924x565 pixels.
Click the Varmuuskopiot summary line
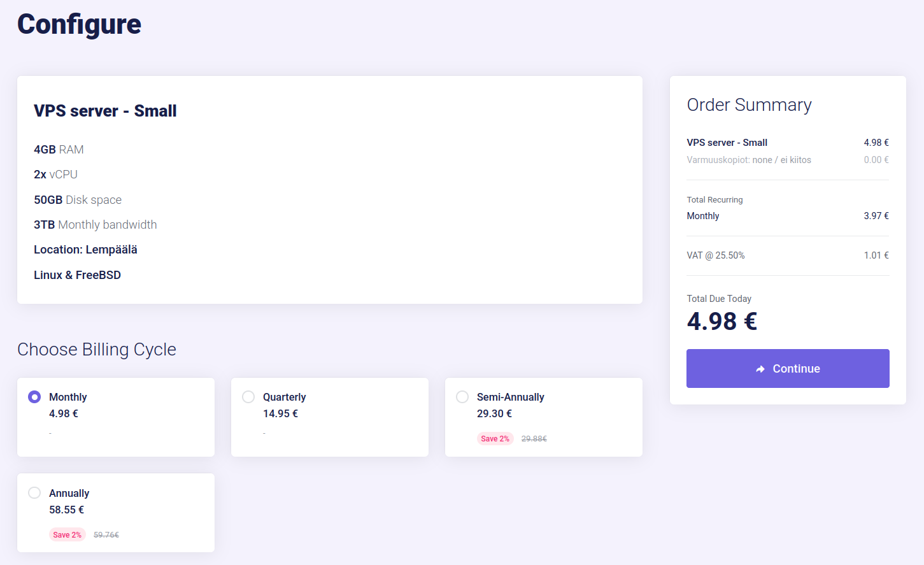pyautogui.click(x=748, y=160)
